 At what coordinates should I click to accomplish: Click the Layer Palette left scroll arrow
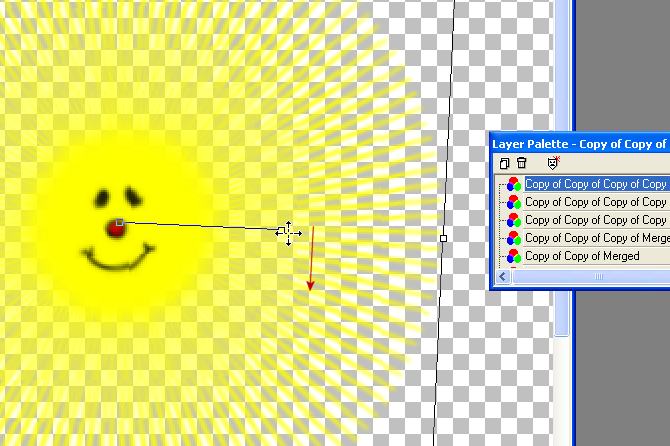[x=503, y=276]
